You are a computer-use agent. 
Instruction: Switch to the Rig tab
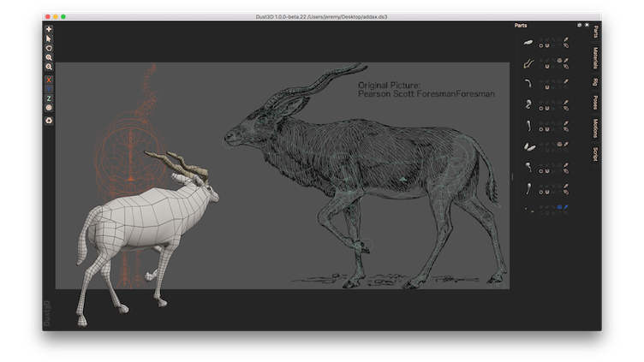tap(596, 82)
